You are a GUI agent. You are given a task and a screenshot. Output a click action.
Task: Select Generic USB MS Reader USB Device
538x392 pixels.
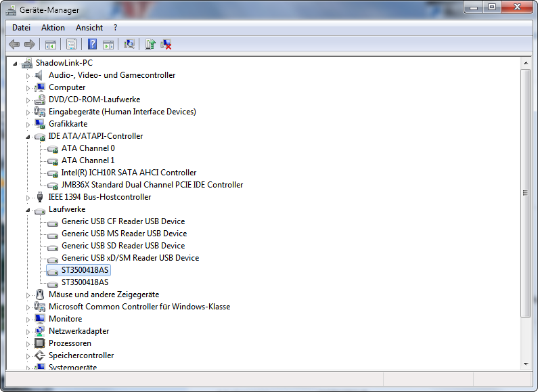point(125,234)
